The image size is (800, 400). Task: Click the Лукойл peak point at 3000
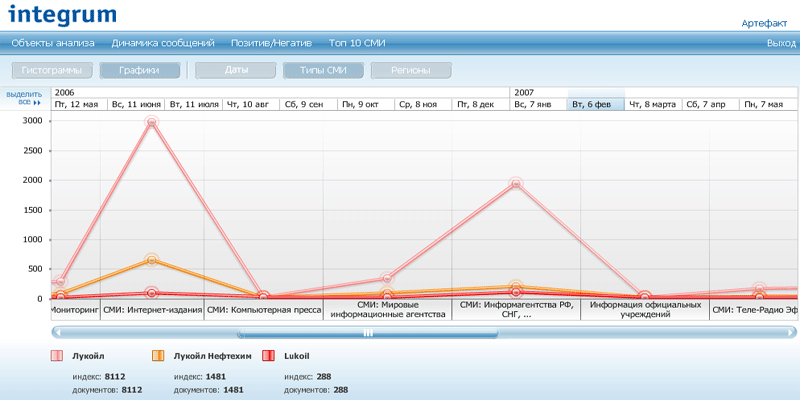pyautogui.click(x=151, y=121)
